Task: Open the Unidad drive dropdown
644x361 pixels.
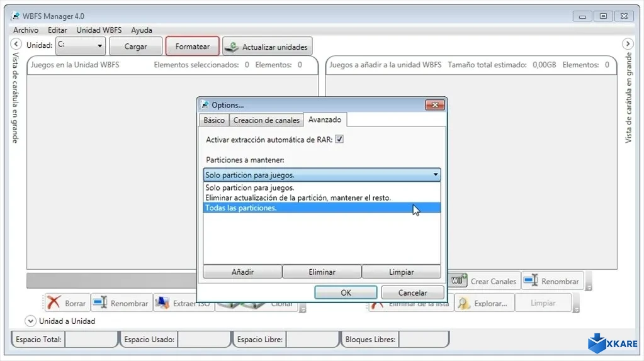Action: coord(81,45)
